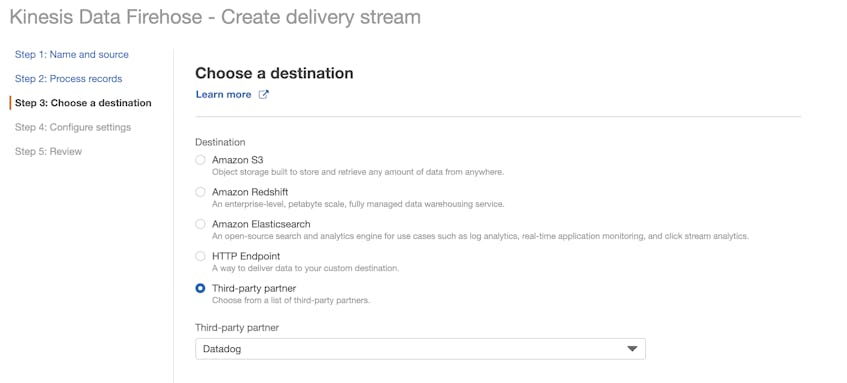Select the Amazon S3 radio button

(200, 160)
